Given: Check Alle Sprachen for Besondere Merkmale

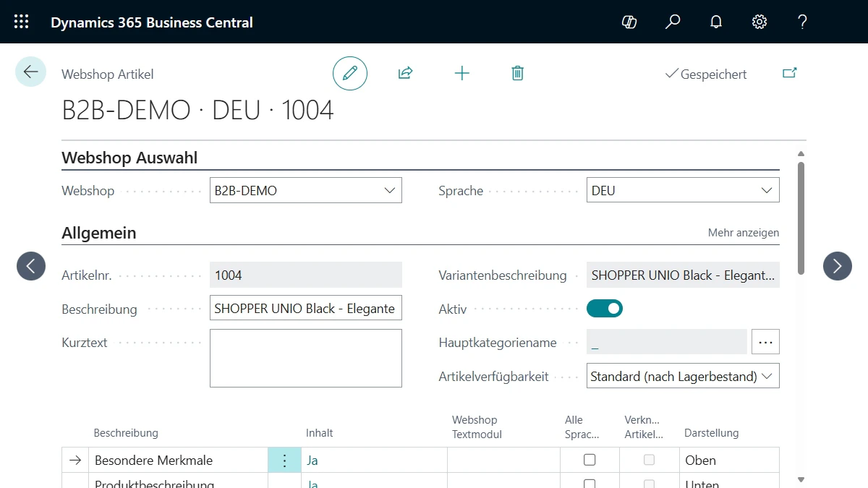Looking at the screenshot, I should tap(590, 460).
